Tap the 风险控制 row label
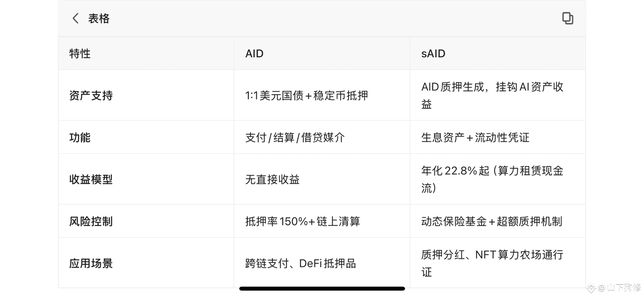The width and height of the screenshot is (644, 297). click(x=91, y=221)
